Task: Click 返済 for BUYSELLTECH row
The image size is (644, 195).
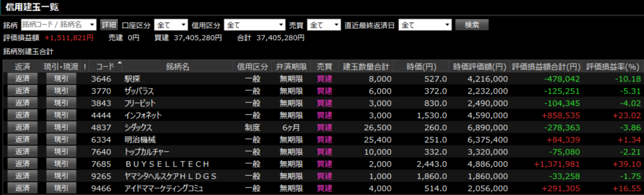Action: point(23,164)
